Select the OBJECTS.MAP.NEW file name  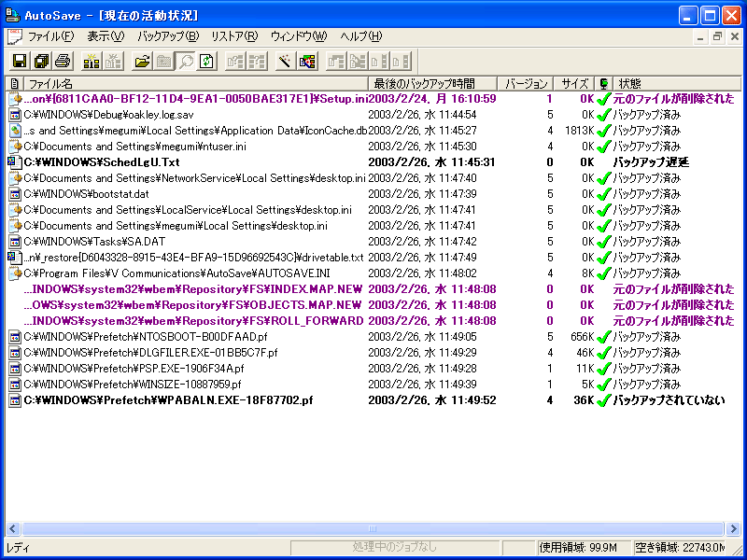click(192, 305)
